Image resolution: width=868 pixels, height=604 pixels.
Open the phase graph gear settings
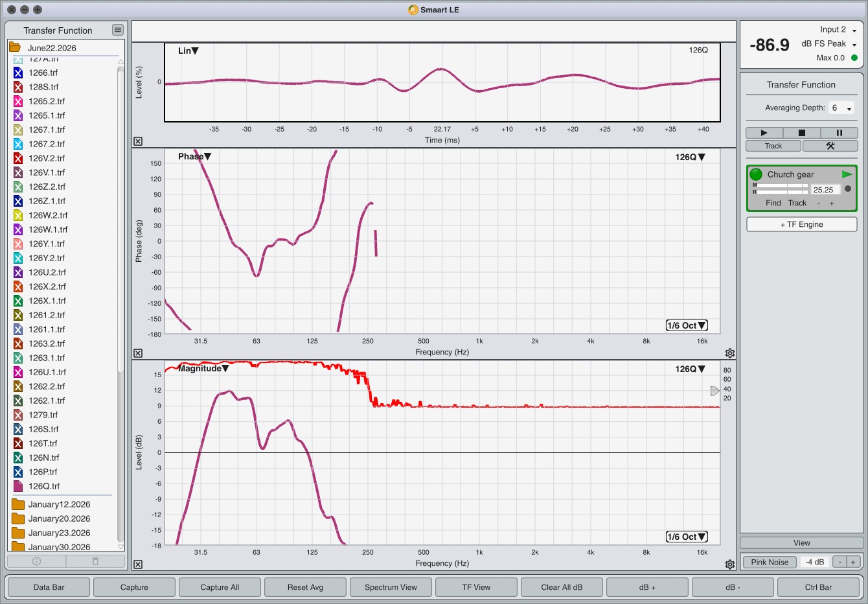tap(730, 353)
